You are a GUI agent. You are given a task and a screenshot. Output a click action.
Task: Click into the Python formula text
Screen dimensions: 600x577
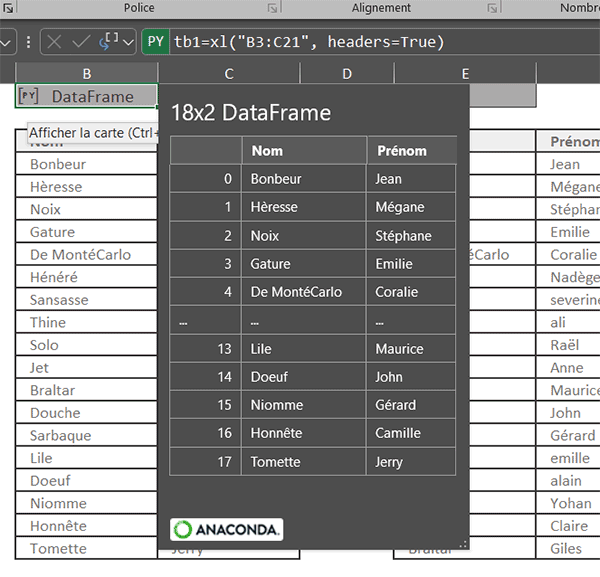(x=309, y=42)
